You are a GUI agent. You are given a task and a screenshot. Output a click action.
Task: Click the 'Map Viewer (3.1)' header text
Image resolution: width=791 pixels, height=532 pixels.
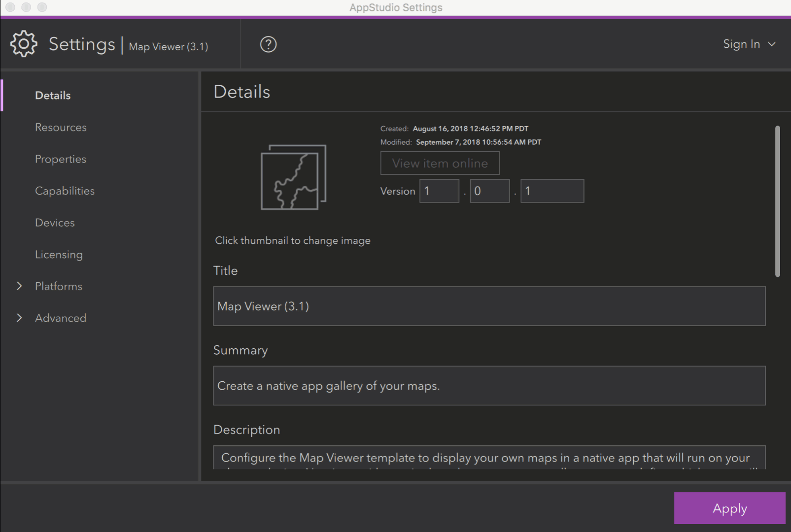tap(169, 47)
